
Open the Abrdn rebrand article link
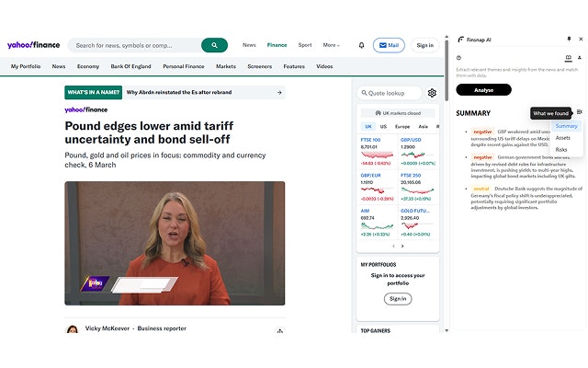click(x=179, y=92)
